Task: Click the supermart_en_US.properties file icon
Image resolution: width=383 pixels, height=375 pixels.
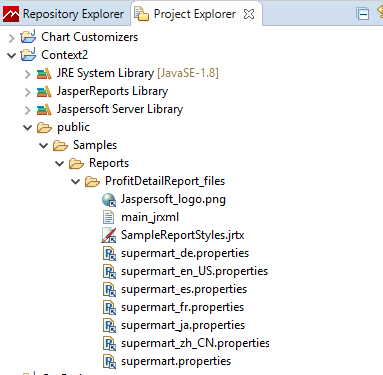Action: 109,272
